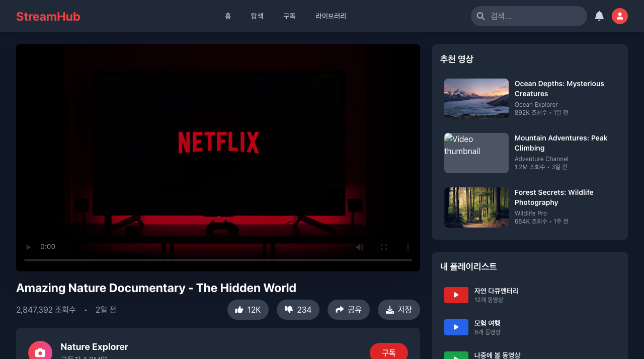This screenshot has width=644, height=359.
Task: Click the Nature Explorer channel avatar
Action: click(x=40, y=351)
